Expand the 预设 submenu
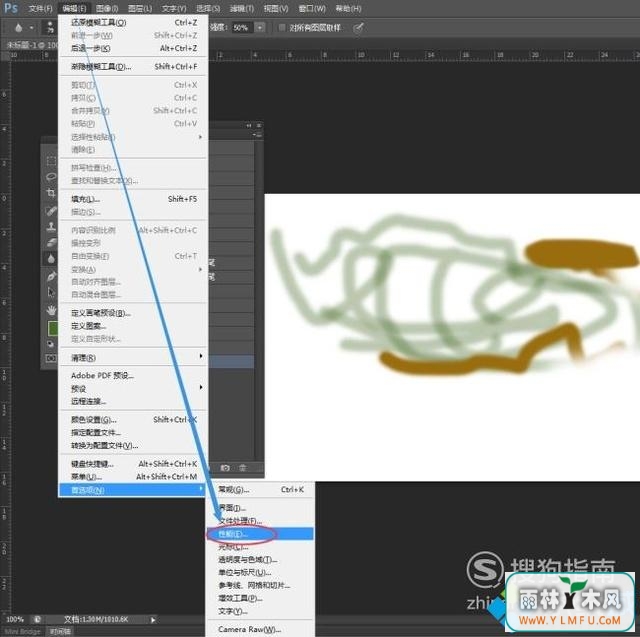640x637 pixels. coord(133,388)
